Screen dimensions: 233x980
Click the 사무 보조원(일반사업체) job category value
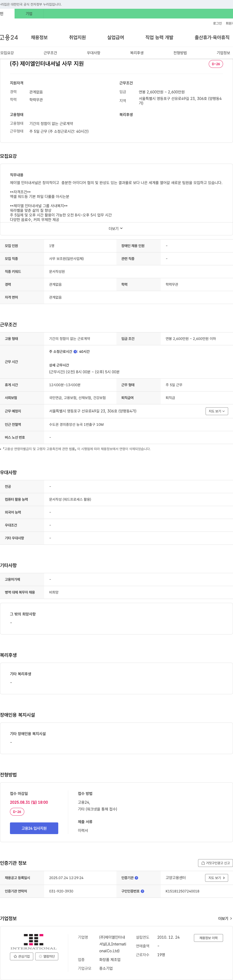(67, 259)
